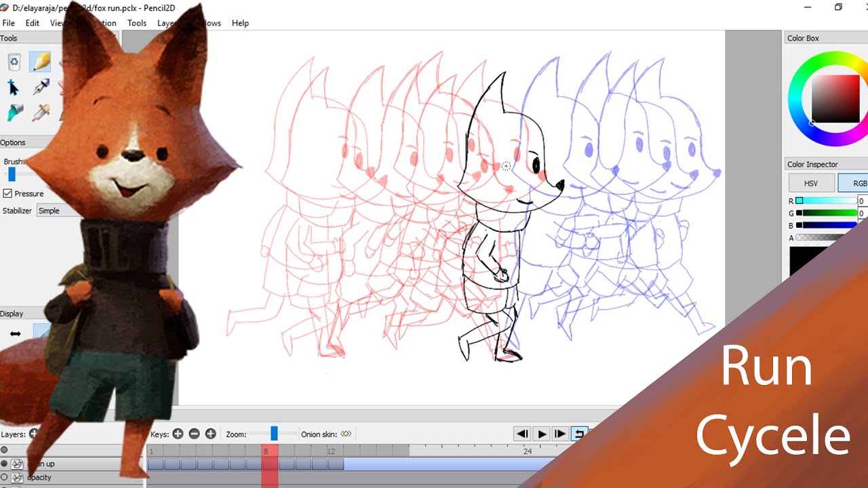
Task: Click the Color Inspector panel title
Action: [812, 164]
